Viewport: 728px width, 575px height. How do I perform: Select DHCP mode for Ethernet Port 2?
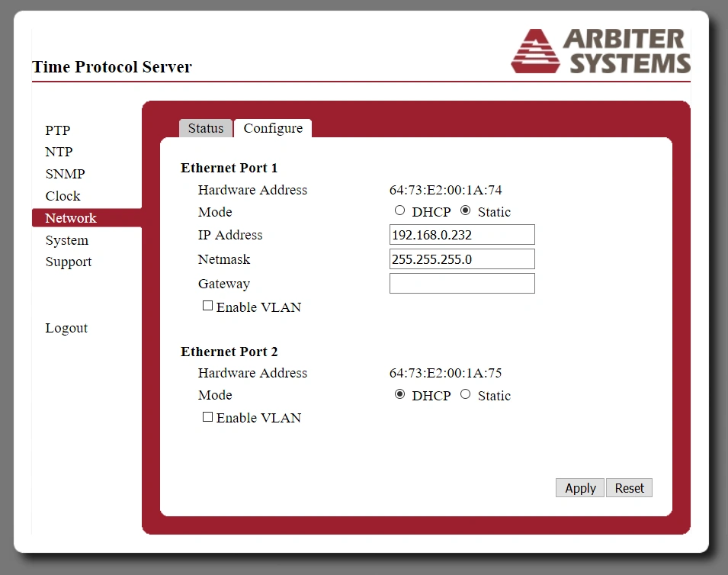(x=399, y=395)
